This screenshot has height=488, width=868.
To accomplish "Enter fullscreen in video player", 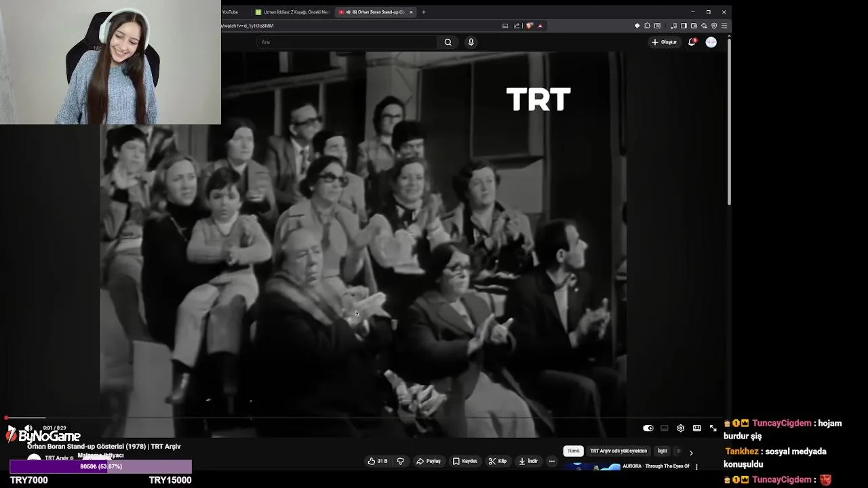I will (x=713, y=428).
